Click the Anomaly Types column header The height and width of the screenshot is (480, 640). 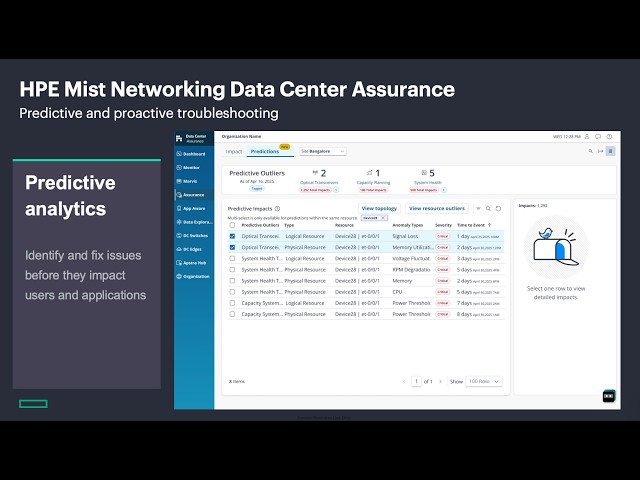(x=407, y=225)
